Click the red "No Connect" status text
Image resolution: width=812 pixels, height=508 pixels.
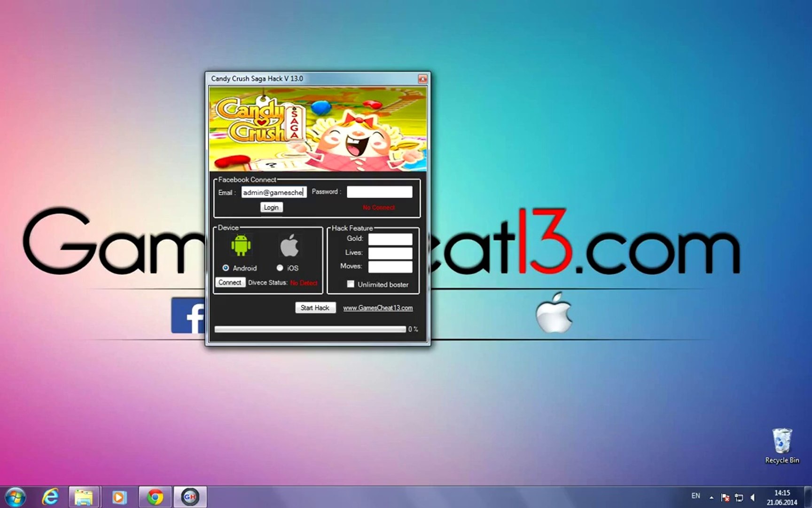point(379,207)
